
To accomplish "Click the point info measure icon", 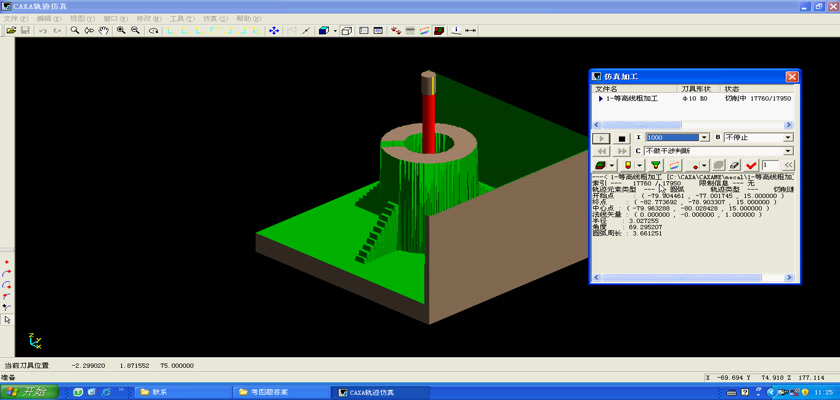I will pos(456,31).
